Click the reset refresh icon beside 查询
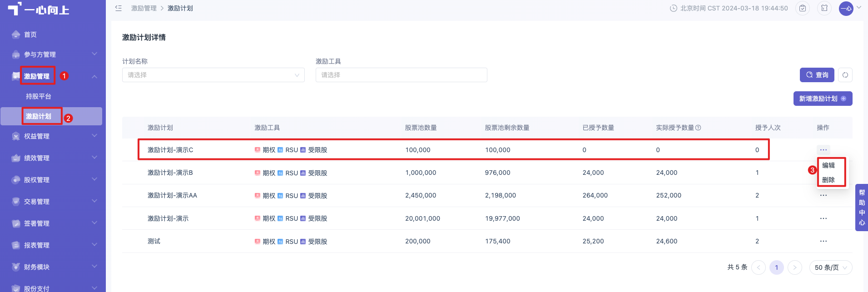The width and height of the screenshot is (868, 292). [x=845, y=75]
